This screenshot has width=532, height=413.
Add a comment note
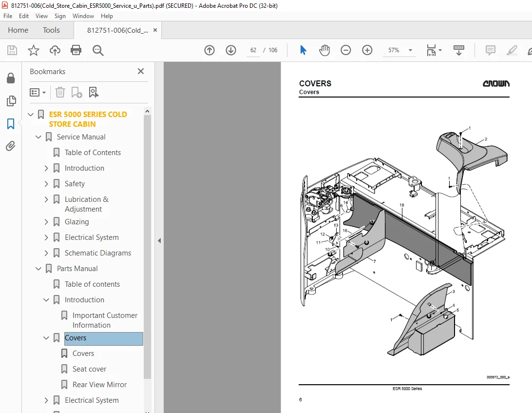tap(490, 50)
